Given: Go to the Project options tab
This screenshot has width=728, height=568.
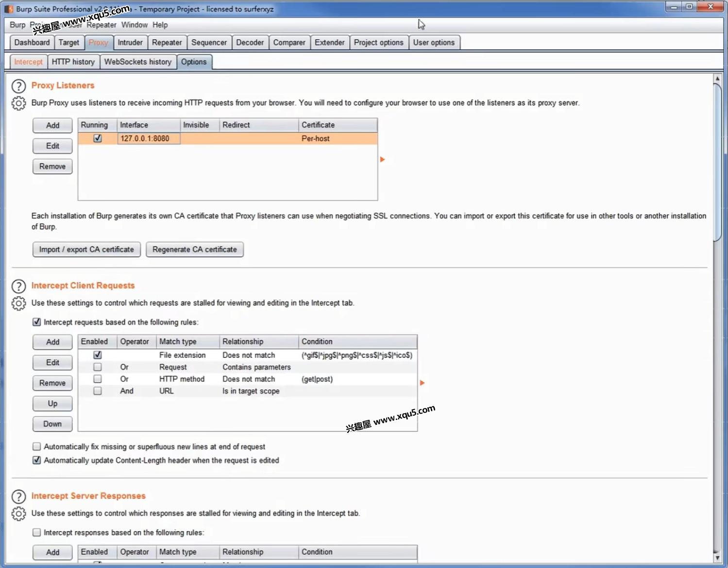Looking at the screenshot, I should tap(378, 42).
